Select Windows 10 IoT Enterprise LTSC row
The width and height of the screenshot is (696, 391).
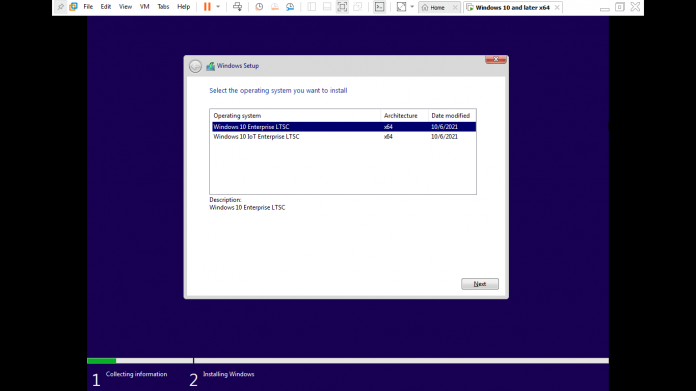click(344, 137)
